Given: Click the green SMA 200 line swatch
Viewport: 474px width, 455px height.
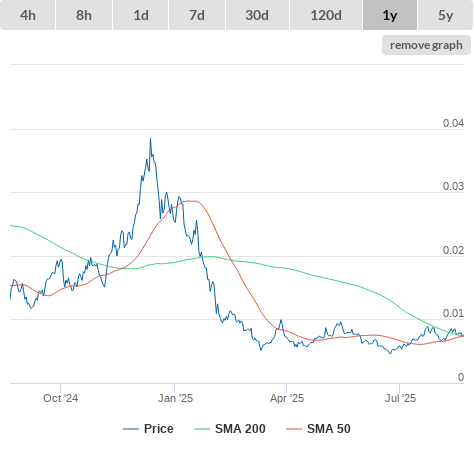Looking at the screenshot, I should (202, 429).
